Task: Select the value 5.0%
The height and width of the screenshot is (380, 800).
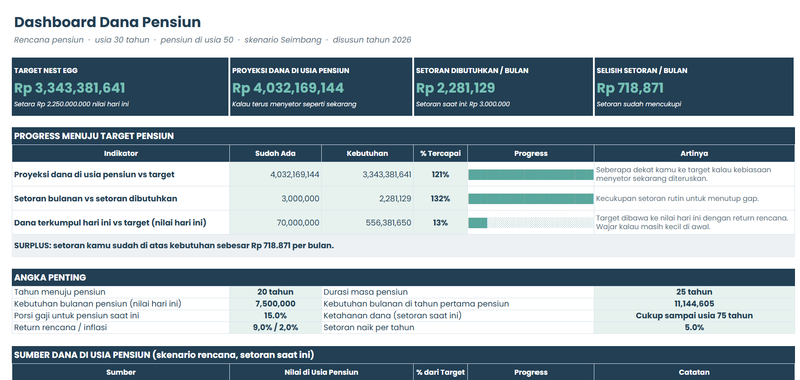Action: pos(694,327)
